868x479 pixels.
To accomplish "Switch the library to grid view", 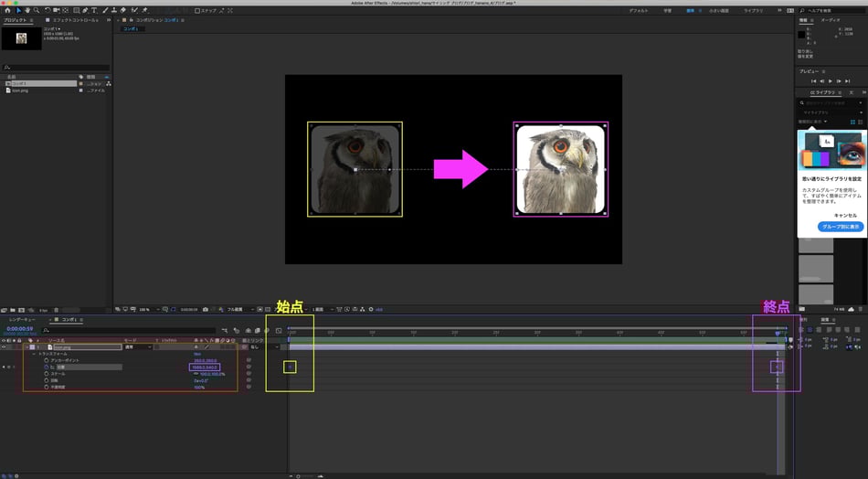I will click(853, 122).
